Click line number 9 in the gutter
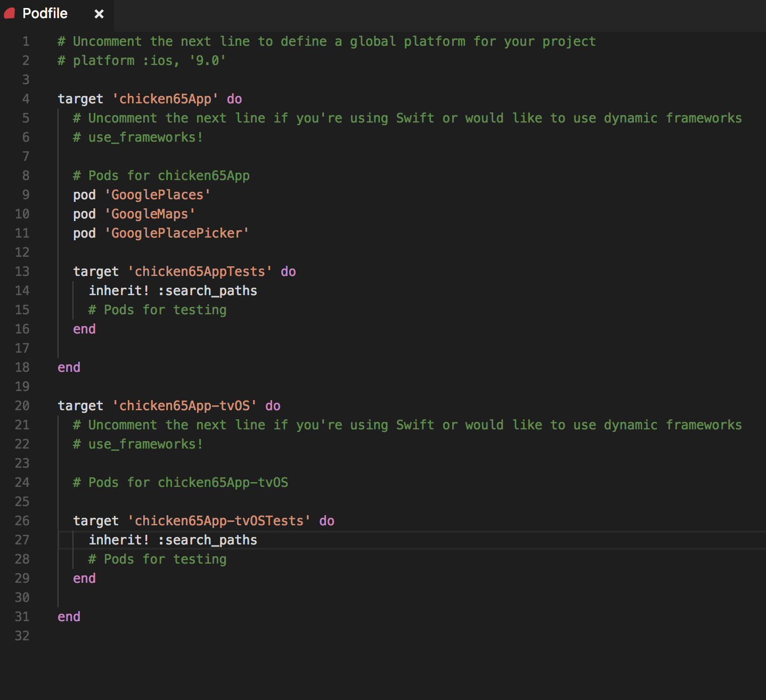This screenshot has height=700, width=766. pyautogui.click(x=25, y=194)
